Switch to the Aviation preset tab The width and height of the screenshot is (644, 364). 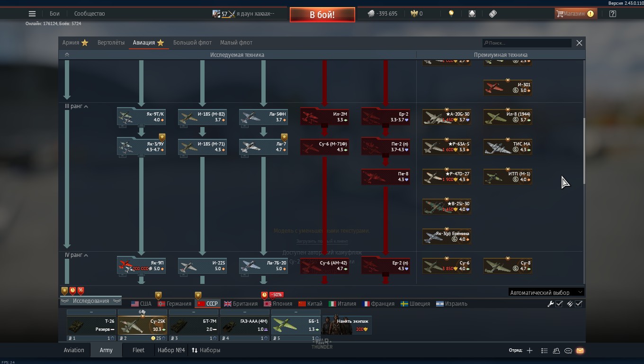pos(74,350)
